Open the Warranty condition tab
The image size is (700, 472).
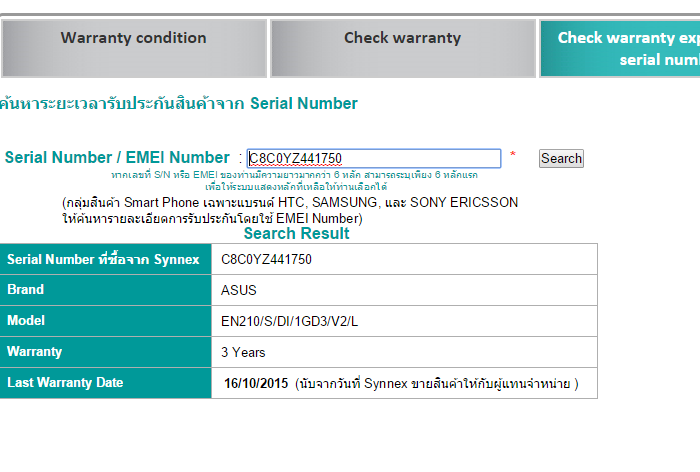coord(133,39)
